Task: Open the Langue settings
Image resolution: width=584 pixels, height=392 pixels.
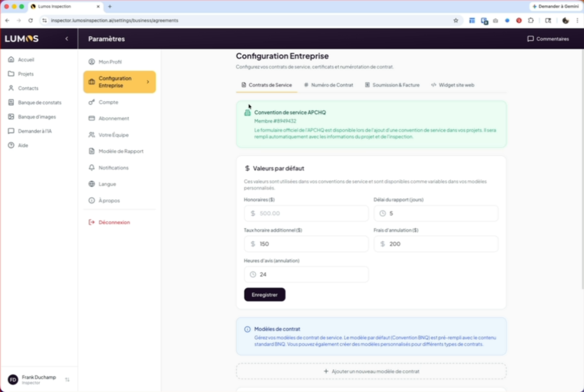Action: 107,184
